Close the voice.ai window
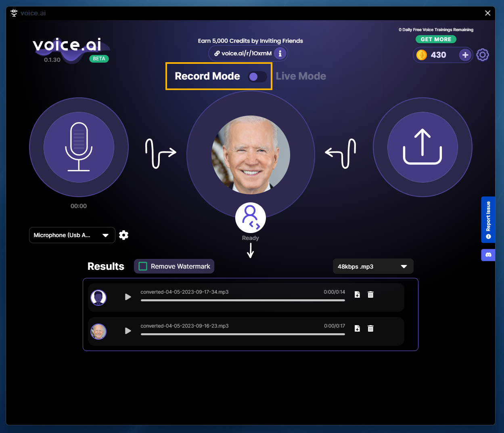 coord(487,13)
